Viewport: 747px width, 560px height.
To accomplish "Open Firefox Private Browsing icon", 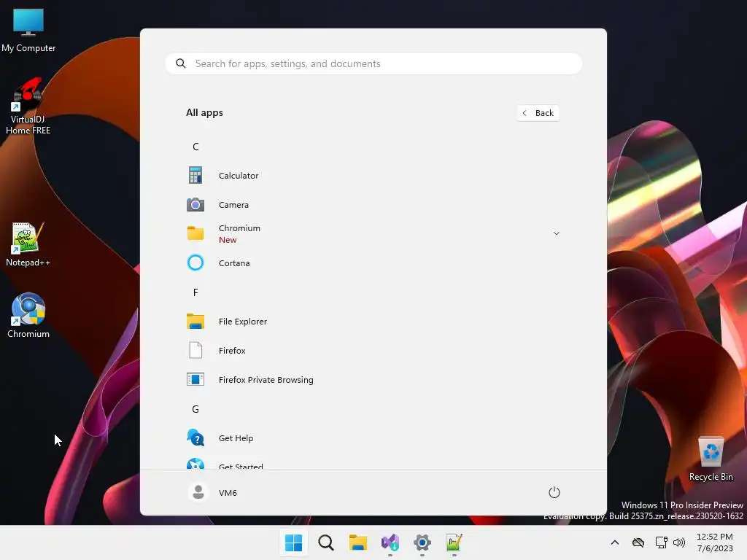I will [196, 379].
